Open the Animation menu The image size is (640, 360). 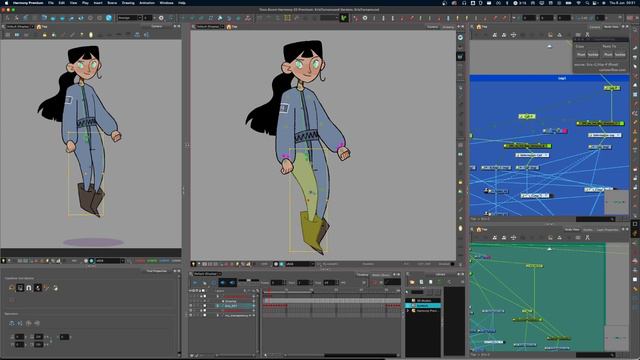pyautogui.click(x=147, y=2)
